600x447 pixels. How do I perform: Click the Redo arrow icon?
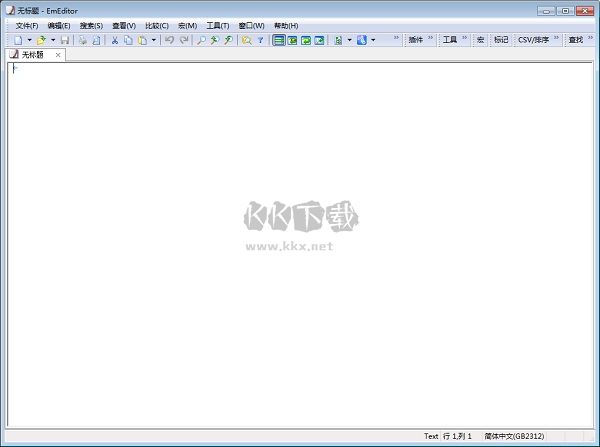pos(184,40)
